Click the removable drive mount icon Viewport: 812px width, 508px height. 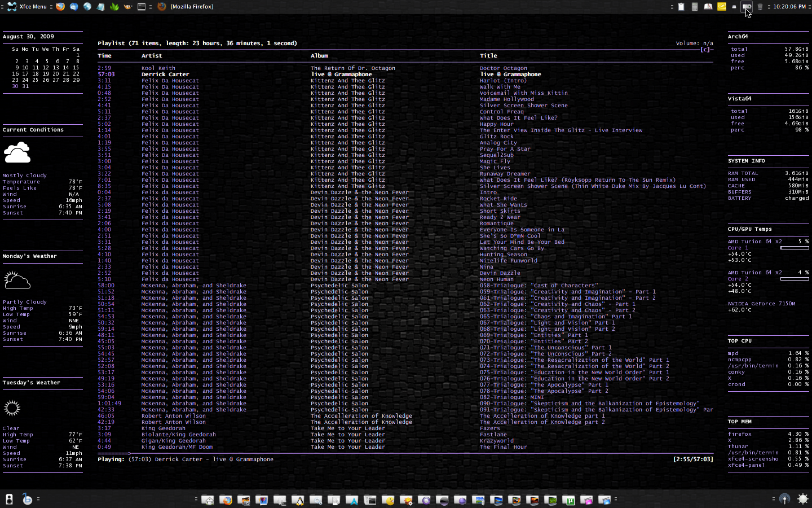(734, 7)
